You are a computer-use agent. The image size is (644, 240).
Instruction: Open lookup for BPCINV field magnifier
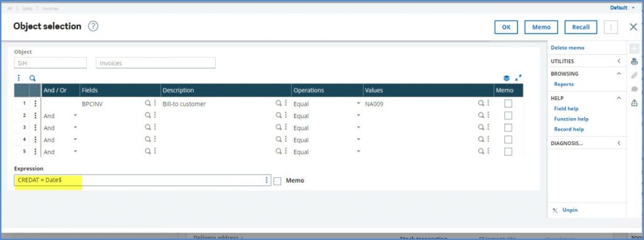pyautogui.click(x=148, y=104)
